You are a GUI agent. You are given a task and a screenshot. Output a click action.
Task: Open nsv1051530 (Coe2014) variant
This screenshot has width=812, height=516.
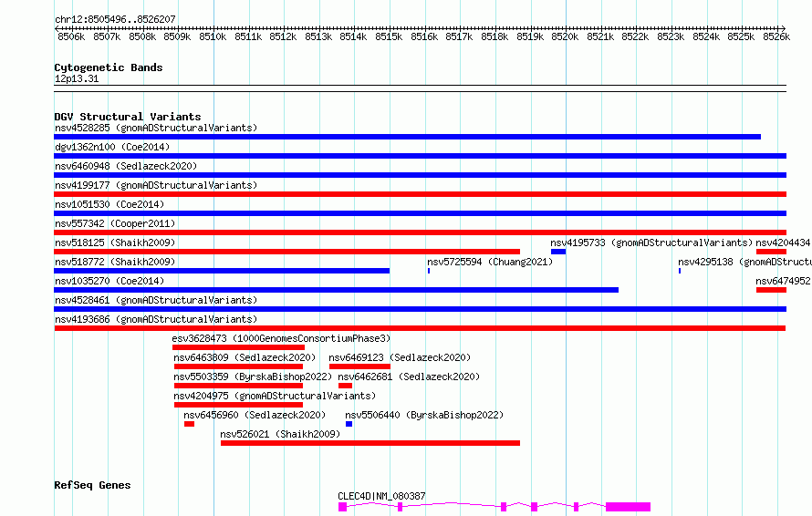click(x=109, y=204)
